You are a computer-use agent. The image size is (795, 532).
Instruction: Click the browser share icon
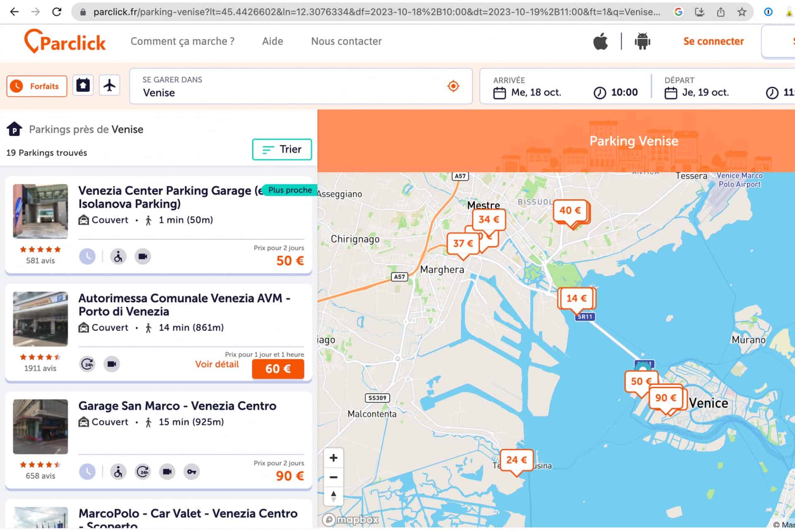[721, 12]
